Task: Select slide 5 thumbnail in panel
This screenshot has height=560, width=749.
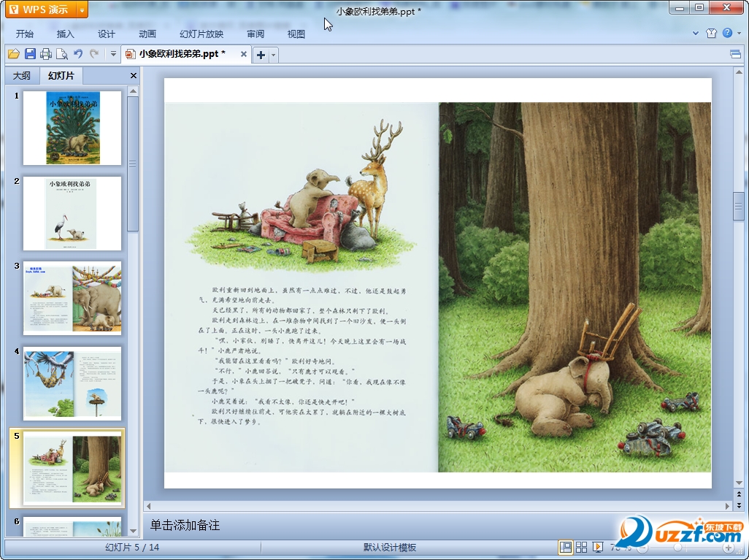Action: pyautogui.click(x=72, y=468)
